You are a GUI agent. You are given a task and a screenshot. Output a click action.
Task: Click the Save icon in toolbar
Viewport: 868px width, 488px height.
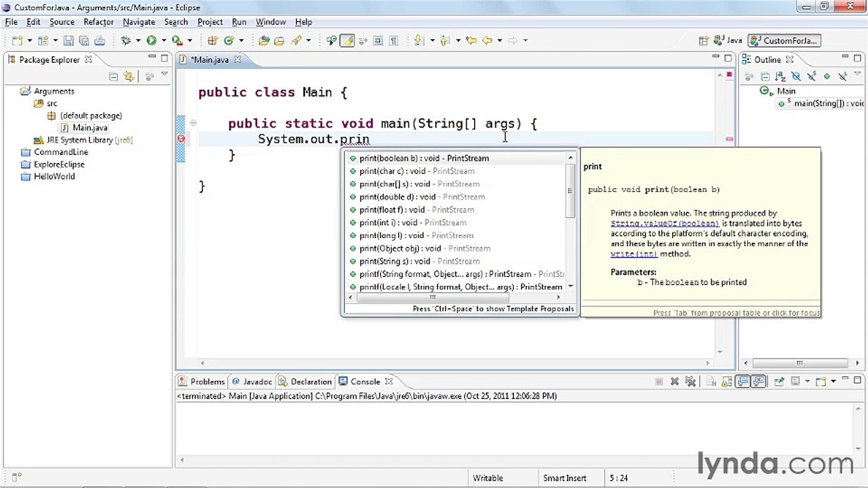click(68, 41)
